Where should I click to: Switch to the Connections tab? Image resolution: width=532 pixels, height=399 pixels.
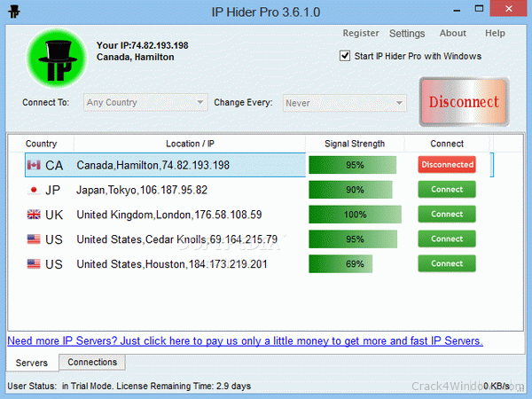(92, 362)
